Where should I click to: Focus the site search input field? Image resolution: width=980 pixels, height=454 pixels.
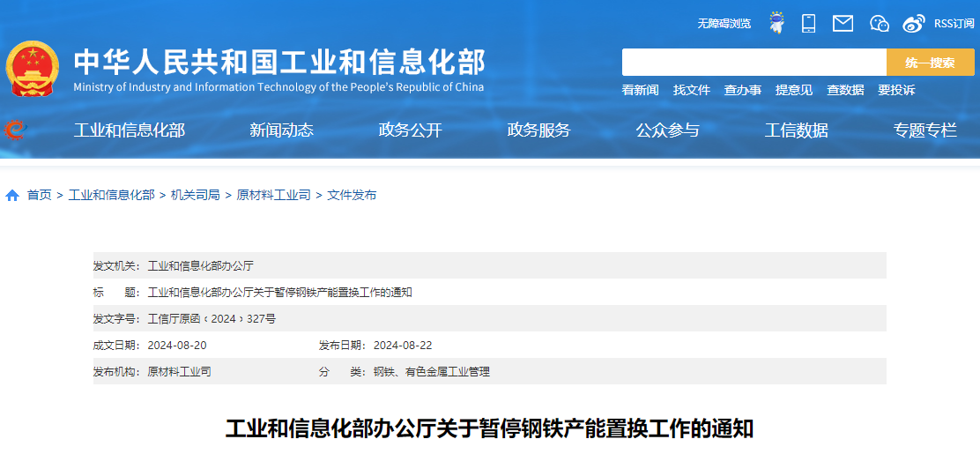[754, 63]
